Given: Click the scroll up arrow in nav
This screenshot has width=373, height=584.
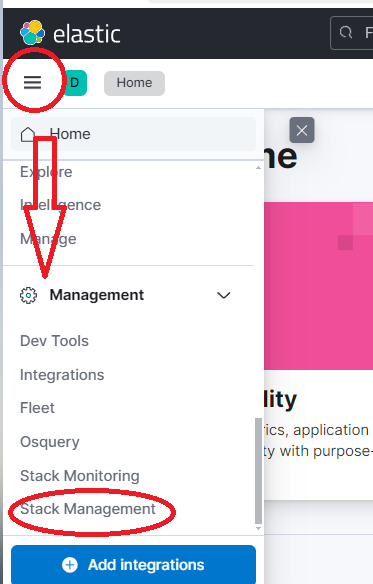Looking at the screenshot, I should point(258,168).
